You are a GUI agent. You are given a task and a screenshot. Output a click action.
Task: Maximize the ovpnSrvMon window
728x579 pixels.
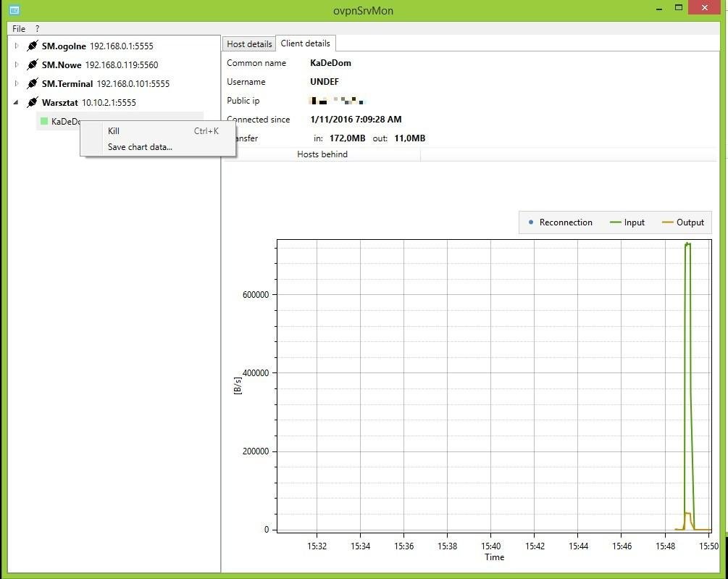point(678,8)
